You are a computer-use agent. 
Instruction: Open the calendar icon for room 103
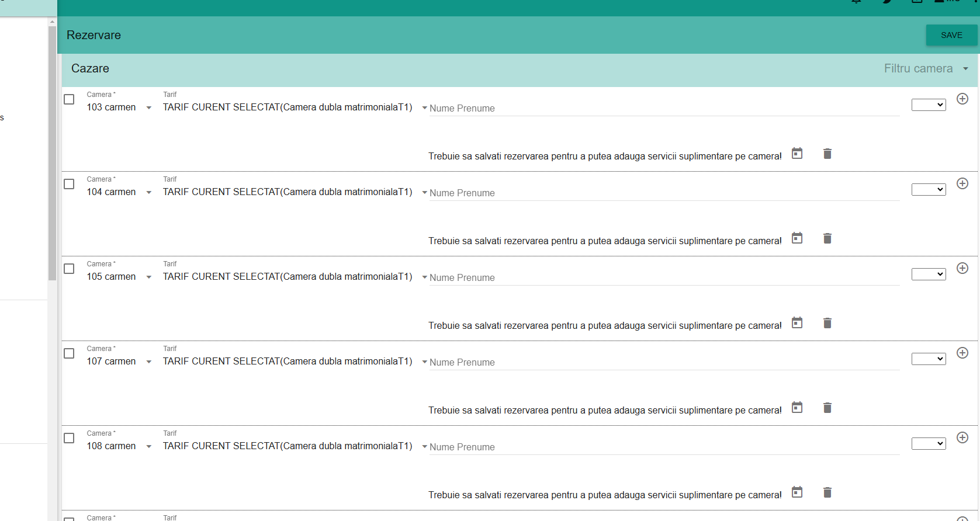tap(797, 153)
